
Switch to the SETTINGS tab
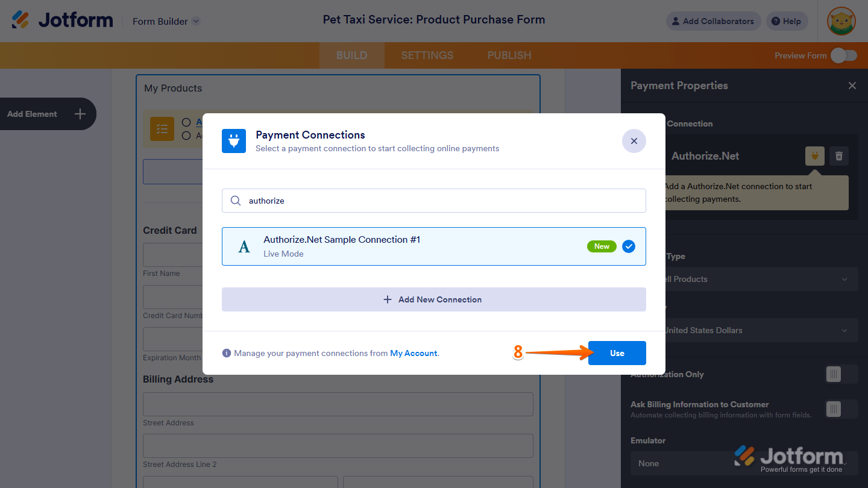427,55
